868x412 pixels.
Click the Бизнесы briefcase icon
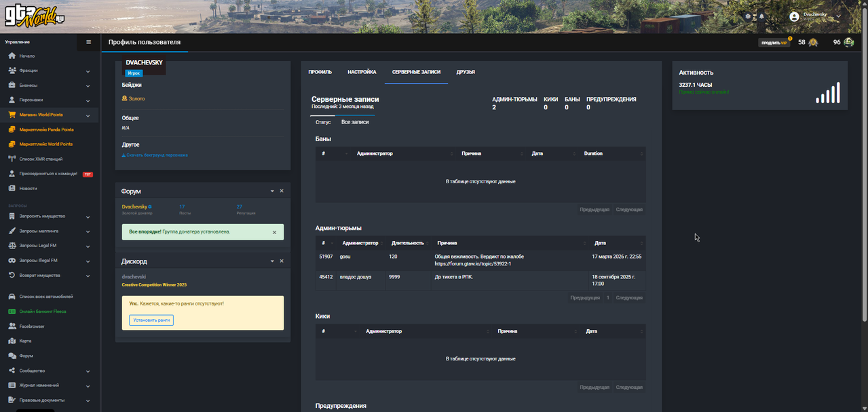(x=12, y=86)
